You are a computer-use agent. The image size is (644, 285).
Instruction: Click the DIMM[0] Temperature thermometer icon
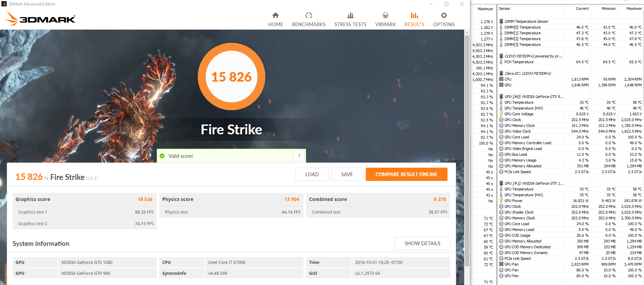[501, 27]
